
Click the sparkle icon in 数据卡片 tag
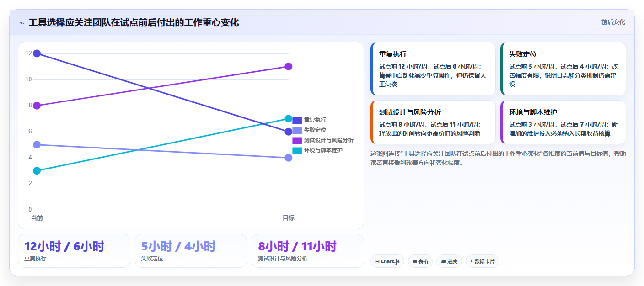(472, 262)
